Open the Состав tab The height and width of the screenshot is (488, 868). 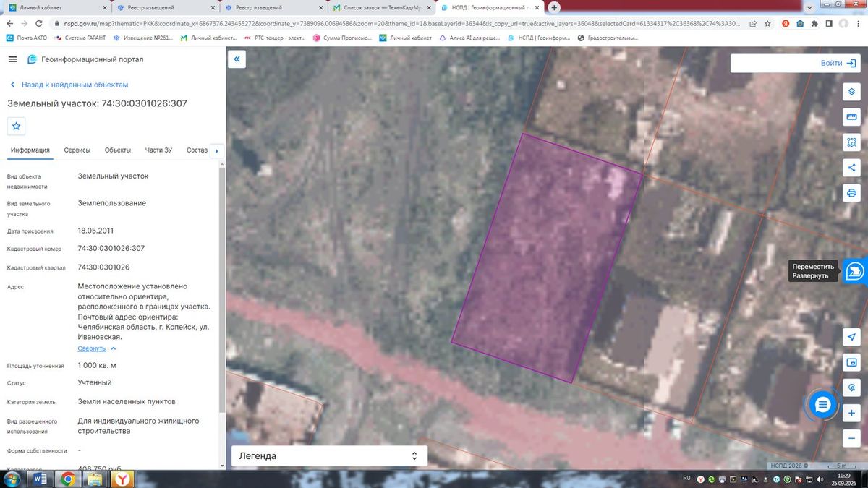click(197, 150)
